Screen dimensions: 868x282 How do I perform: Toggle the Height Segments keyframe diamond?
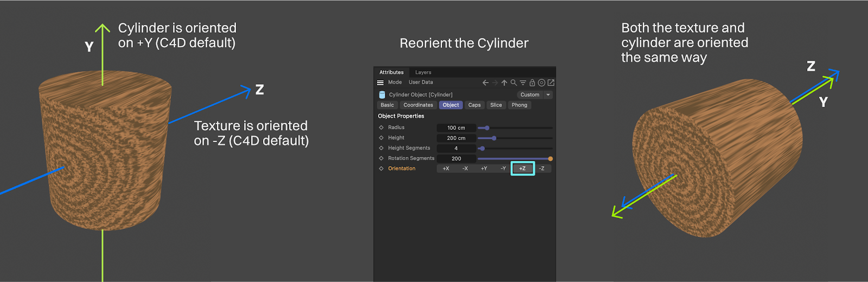381,148
